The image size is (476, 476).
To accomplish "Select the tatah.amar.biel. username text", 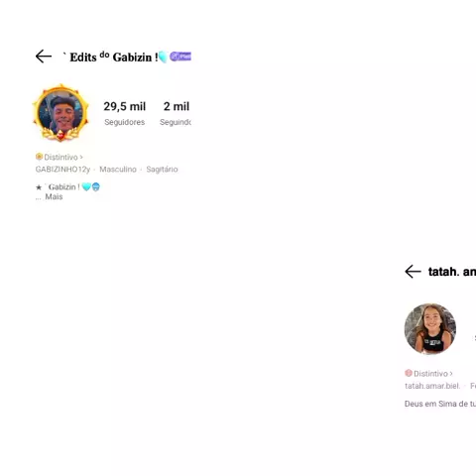I will coord(432,386).
